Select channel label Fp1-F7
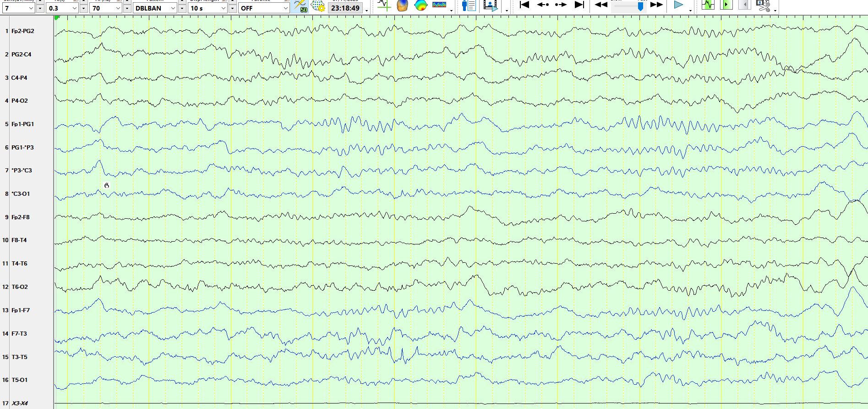Image resolution: width=868 pixels, height=409 pixels. pos(20,310)
